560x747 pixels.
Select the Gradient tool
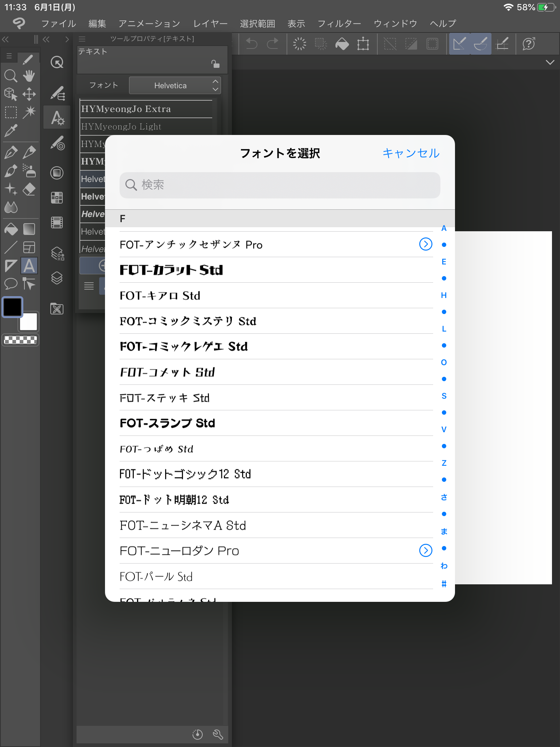[x=29, y=229]
